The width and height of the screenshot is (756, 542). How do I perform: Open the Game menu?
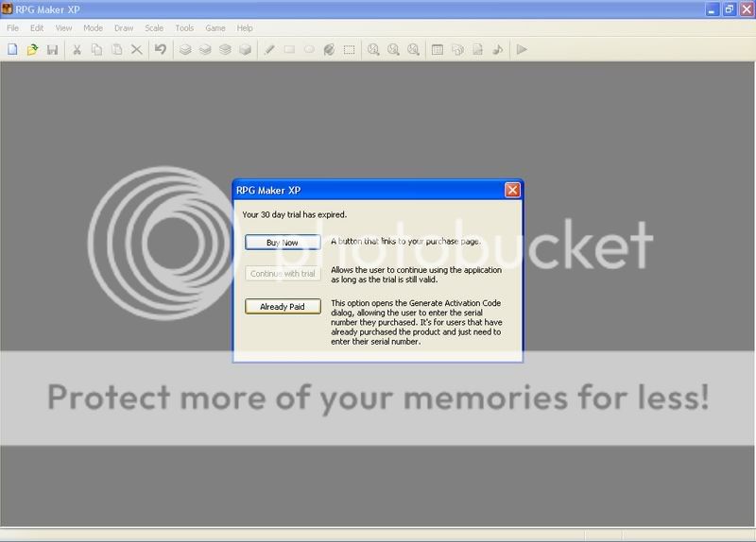coord(215,28)
